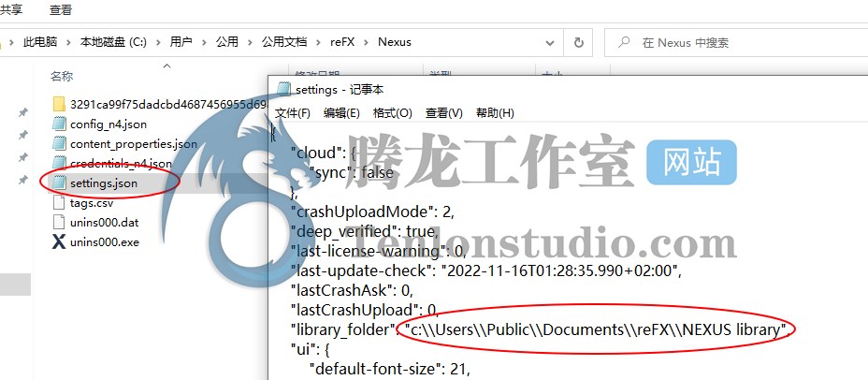Click 公用文档 breadcrumb segment
The image size is (868, 380).
(x=284, y=42)
